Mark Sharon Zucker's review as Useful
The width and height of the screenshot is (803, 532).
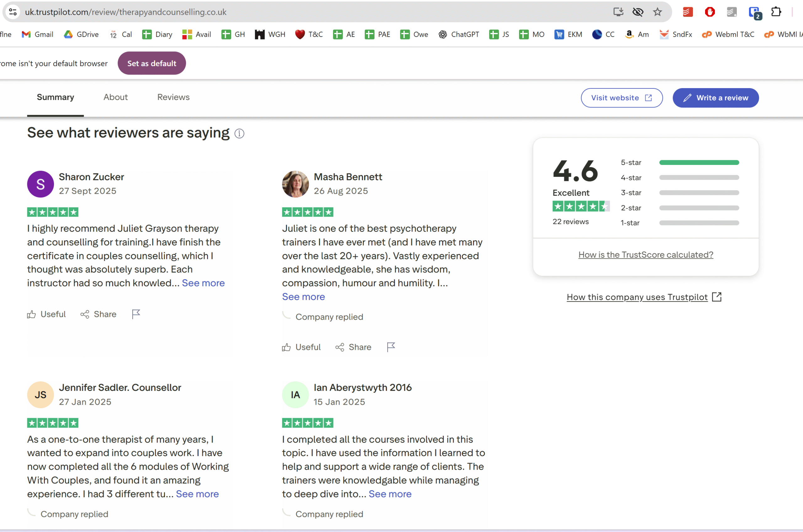point(46,314)
